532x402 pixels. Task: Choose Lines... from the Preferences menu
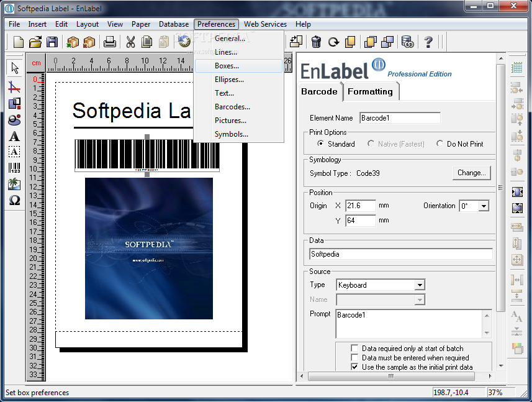click(x=238, y=52)
